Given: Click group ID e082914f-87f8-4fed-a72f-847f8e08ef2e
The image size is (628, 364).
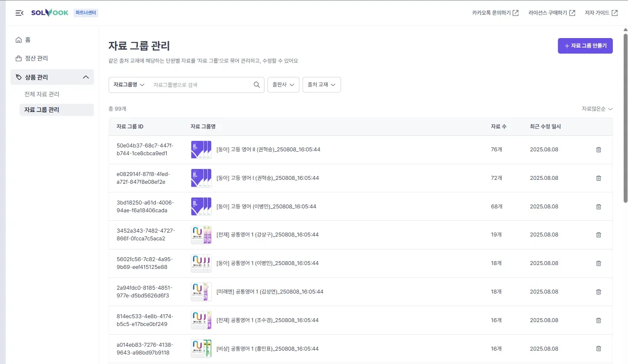Looking at the screenshot, I should click(x=143, y=178).
